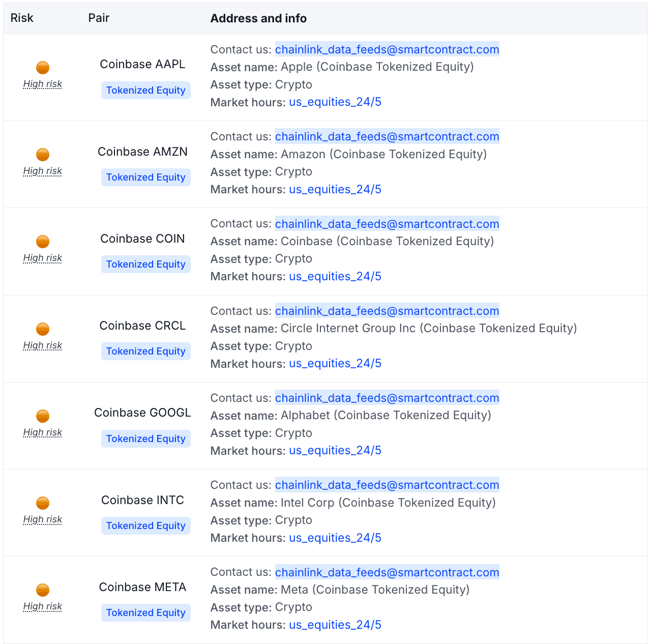Open the contact email link in AMZN row
This screenshot has height=644, width=651.
(x=387, y=136)
